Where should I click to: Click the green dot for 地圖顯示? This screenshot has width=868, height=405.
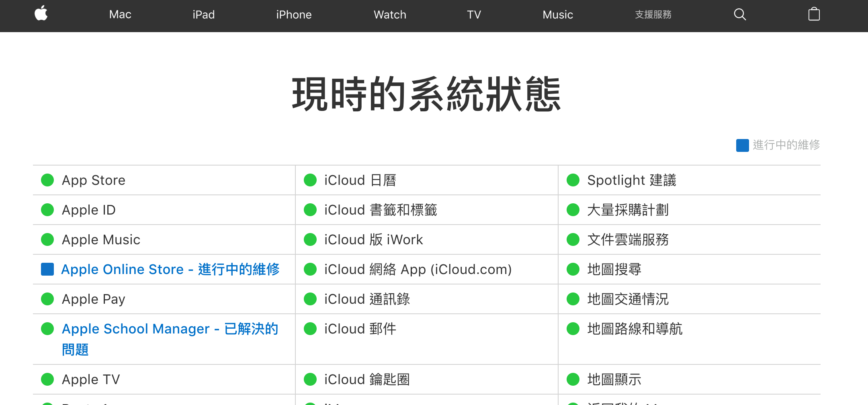click(x=573, y=379)
